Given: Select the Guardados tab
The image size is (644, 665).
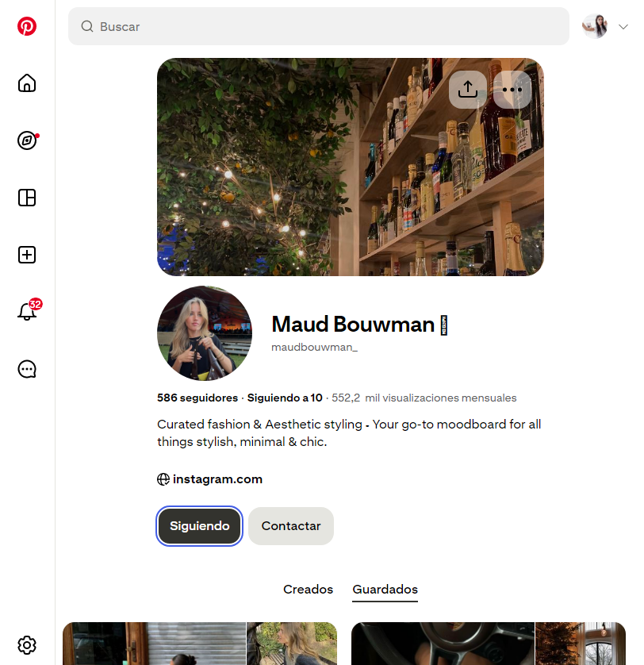Looking at the screenshot, I should coord(385,589).
